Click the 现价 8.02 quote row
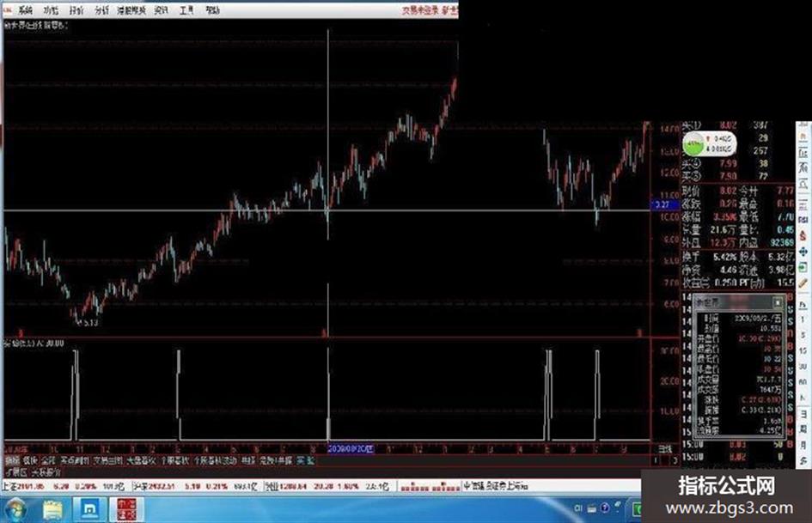Image resolution: width=812 pixels, height=523 pixels. click(x=711, y=191)
